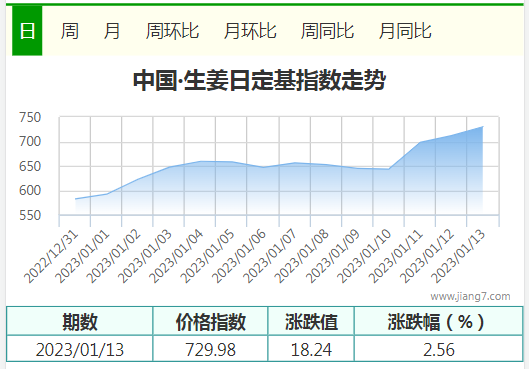This screenshot has width=529, height=369.
Task: Click change value 18.24
Action: click(311, 349)
